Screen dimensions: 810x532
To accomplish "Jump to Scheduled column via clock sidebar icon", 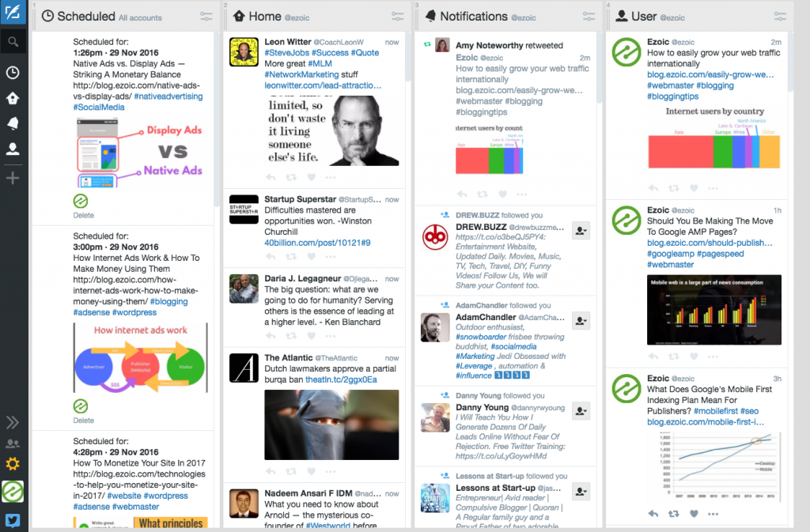I will tap(13, 72).
